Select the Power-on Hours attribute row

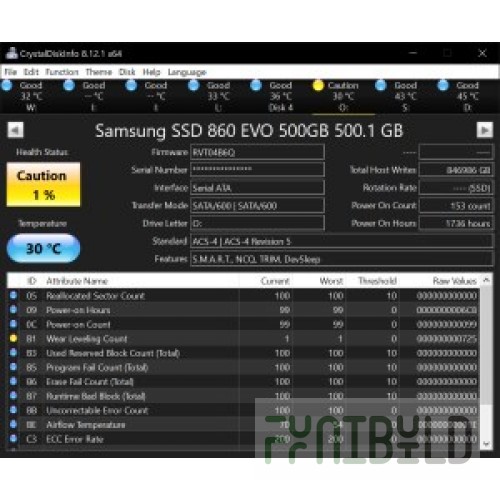coord(243,310)
